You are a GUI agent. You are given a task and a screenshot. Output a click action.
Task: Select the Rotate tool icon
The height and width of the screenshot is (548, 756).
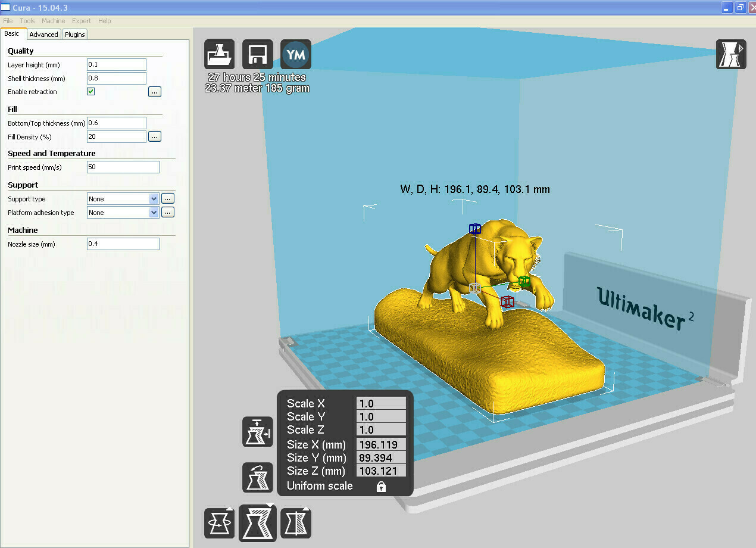[220, 523]
